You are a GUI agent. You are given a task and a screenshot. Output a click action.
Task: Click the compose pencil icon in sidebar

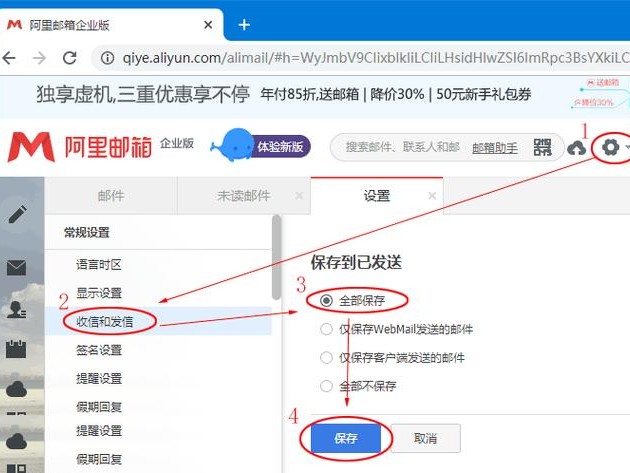17,213
